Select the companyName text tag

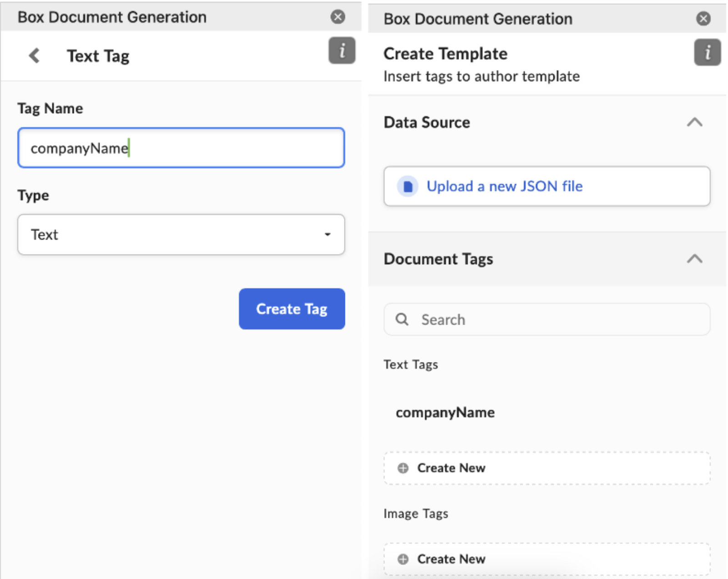pyautogui.click(x=445, y=413)
